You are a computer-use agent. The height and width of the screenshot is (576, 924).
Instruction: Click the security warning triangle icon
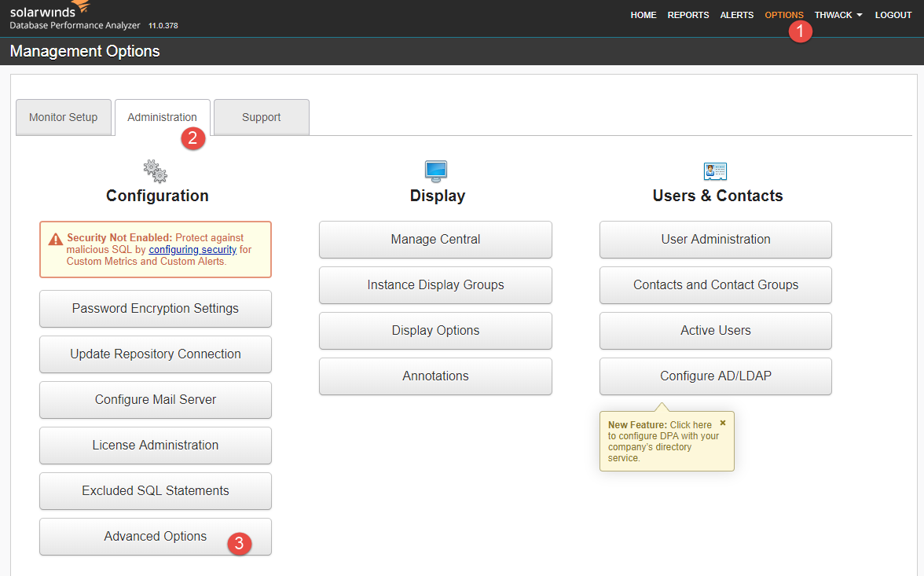55,239
